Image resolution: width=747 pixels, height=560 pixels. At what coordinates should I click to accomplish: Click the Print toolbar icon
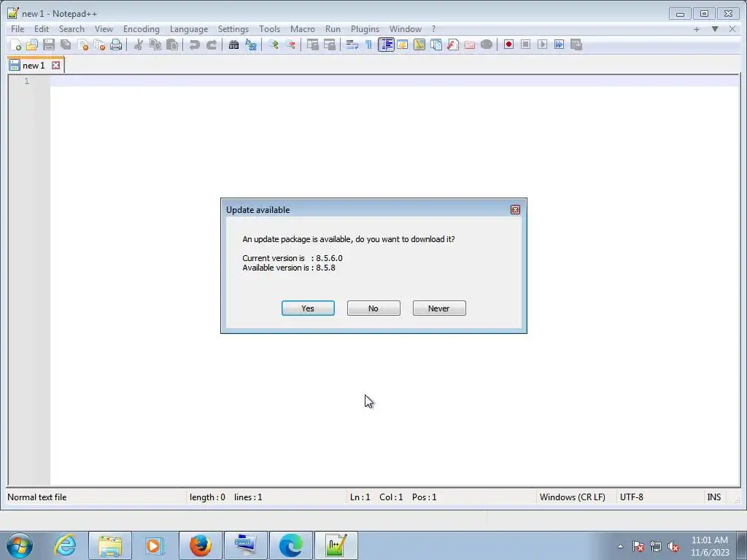click(116, 44)
